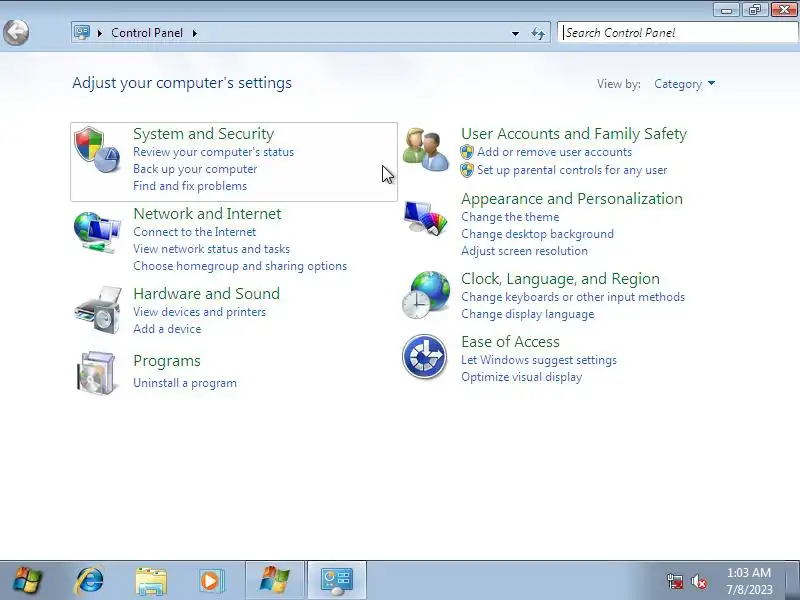Open Optimize visual display
Viewport: 800px width, 600px height.
[521, 377]
